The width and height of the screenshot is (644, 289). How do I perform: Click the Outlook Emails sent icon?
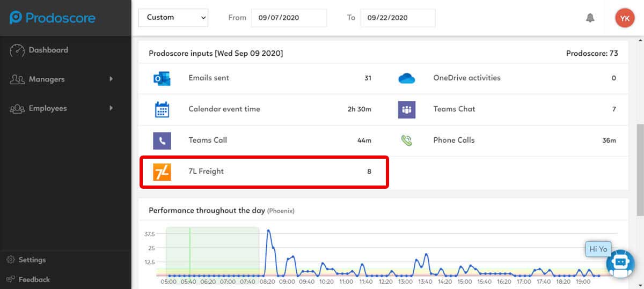[162, 78]
